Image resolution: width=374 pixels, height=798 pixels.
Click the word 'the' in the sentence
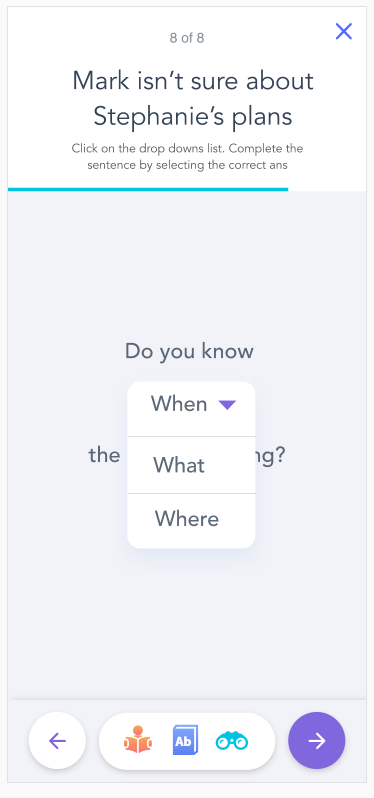104,455
